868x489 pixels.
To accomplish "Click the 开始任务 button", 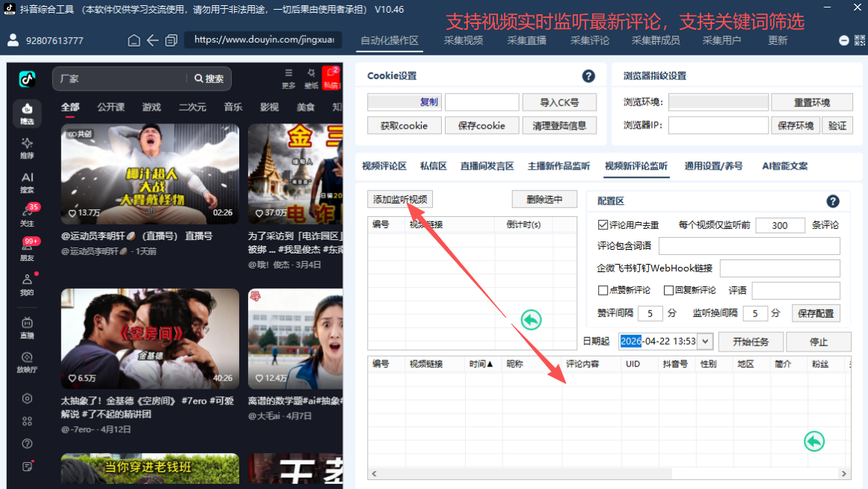I will tap(751, 342).
